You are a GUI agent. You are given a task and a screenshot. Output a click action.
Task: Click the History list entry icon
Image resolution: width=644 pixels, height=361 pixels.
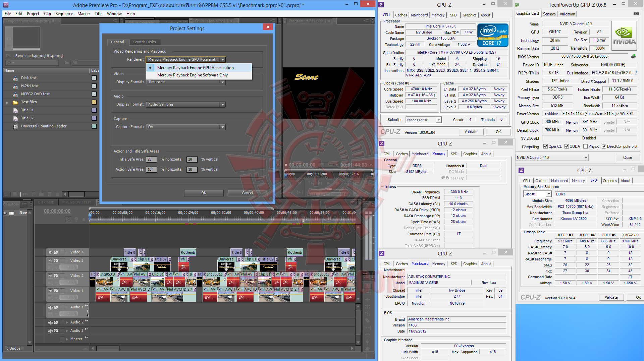(12, 213)
